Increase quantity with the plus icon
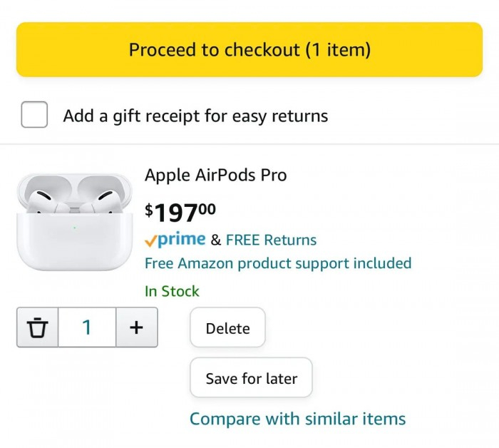Viewport: 499px width, 448px height. pos(136,327)
